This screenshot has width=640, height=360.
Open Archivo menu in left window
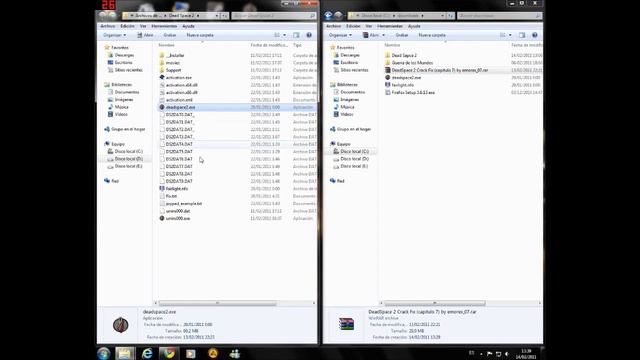[x=108, y=26]
